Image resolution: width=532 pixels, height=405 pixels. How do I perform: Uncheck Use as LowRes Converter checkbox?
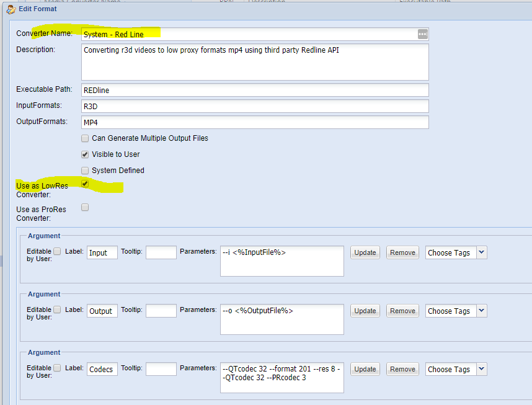(x=85, y=184)
